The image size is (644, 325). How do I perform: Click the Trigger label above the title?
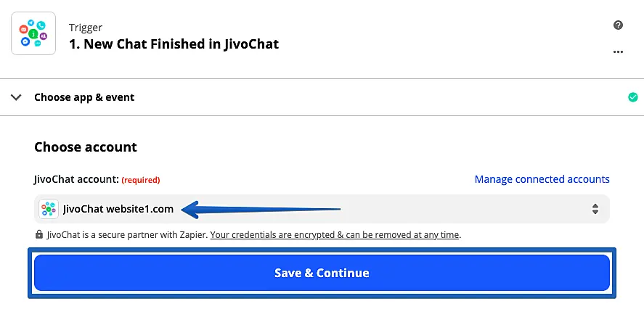point(86,28)
